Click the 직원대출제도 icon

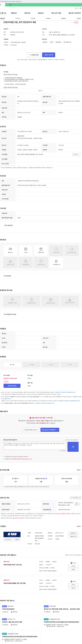point(26,262)
